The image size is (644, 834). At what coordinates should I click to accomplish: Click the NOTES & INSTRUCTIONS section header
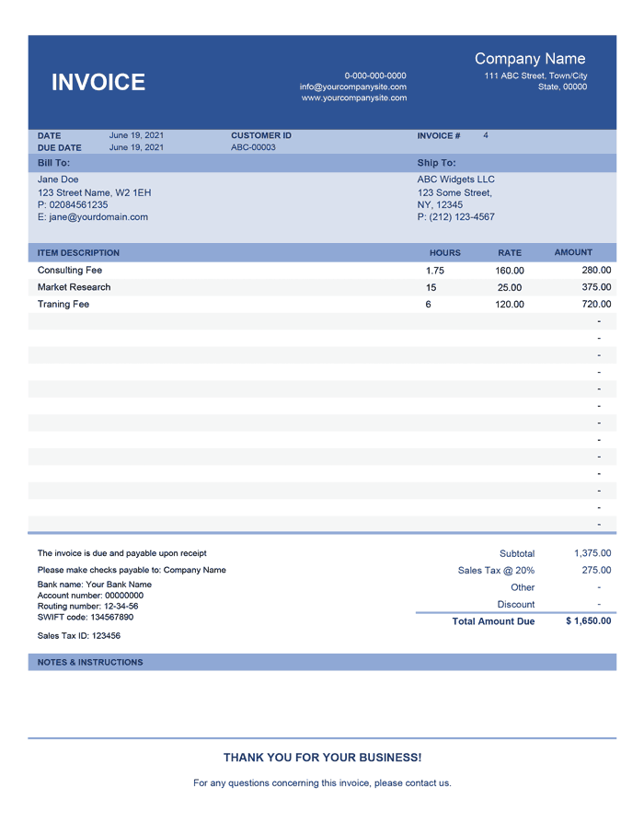coord(90,662)
